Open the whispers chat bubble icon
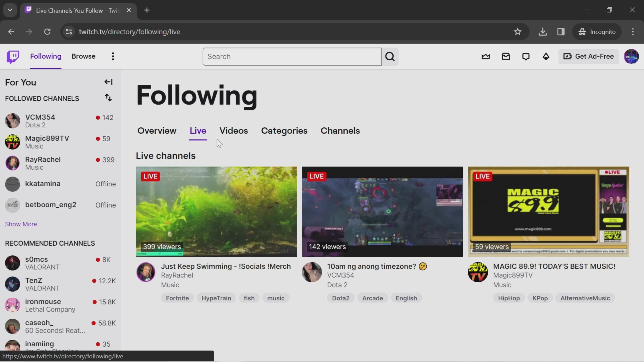 point(526,56)
